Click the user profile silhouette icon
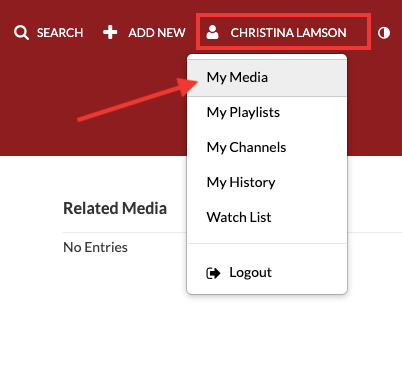The height and width of the screenshot is (374, 402). tap(212, 32)
